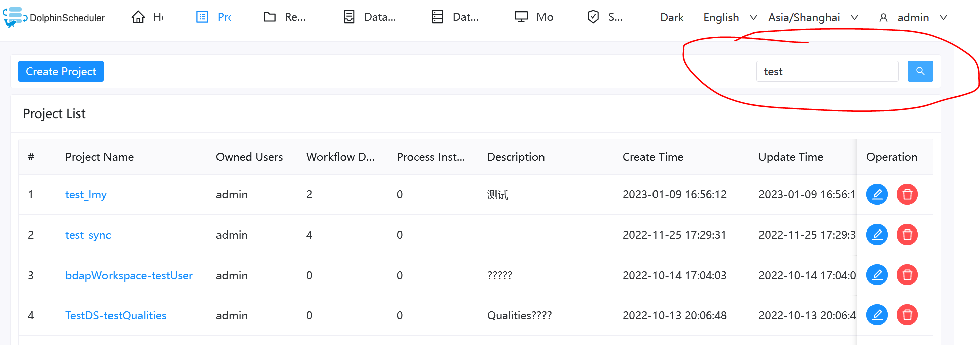This screenshot has height=345, width=980.
Task: Edit the test_lmy project
Action: (x=877, y=194)
